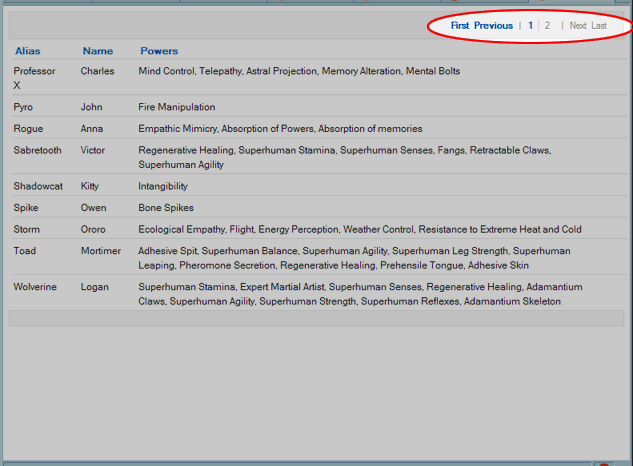
Task: Sort table by Alias column header
Action: click(27, 51)
